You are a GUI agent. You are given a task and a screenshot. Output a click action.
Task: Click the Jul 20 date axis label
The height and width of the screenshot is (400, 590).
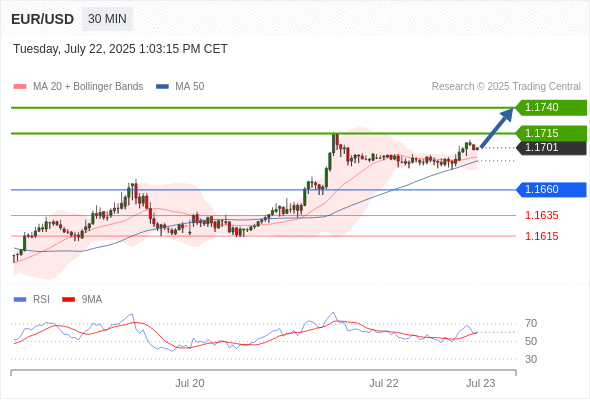[190, 383]
